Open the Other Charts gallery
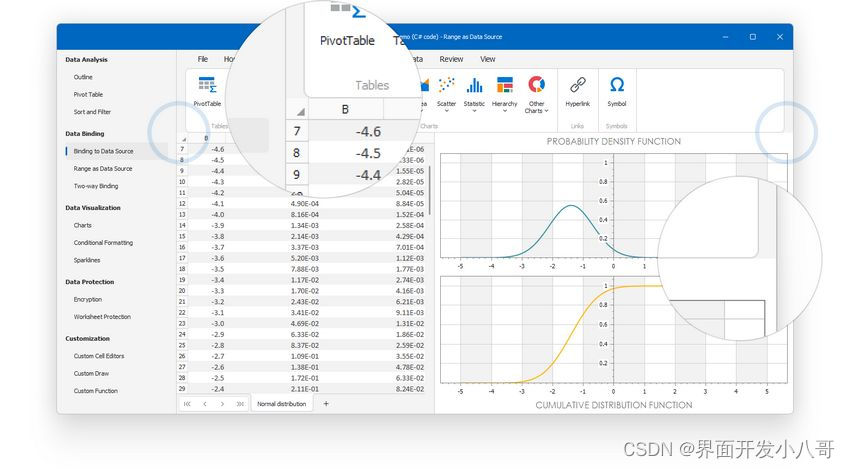This screenshot has height=469, width=850. pos(536,94)
